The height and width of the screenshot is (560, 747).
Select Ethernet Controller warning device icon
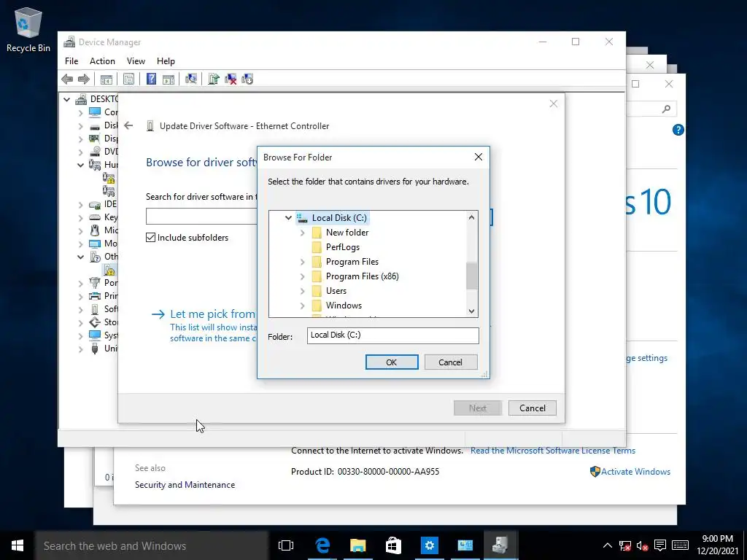(x=109, y=270)
